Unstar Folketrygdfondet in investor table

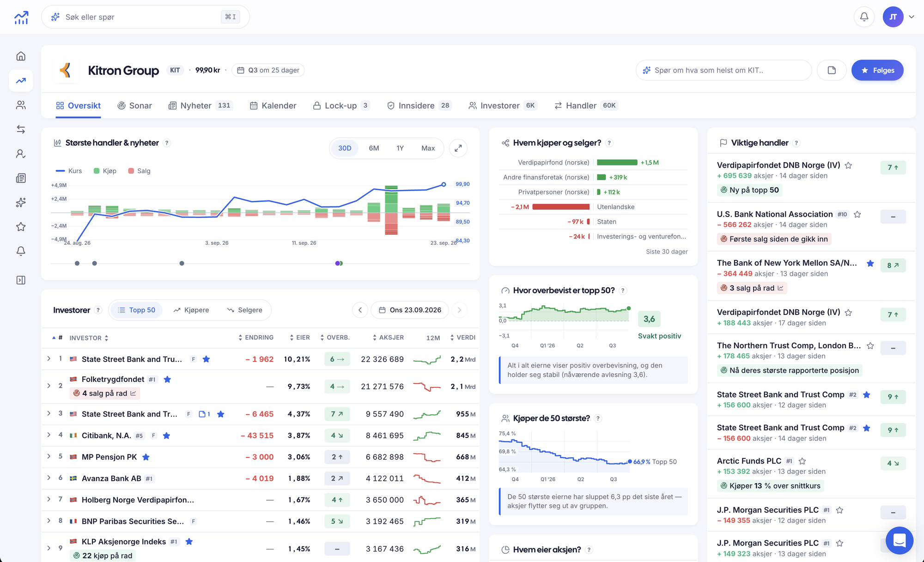click(x=168, y=380)
